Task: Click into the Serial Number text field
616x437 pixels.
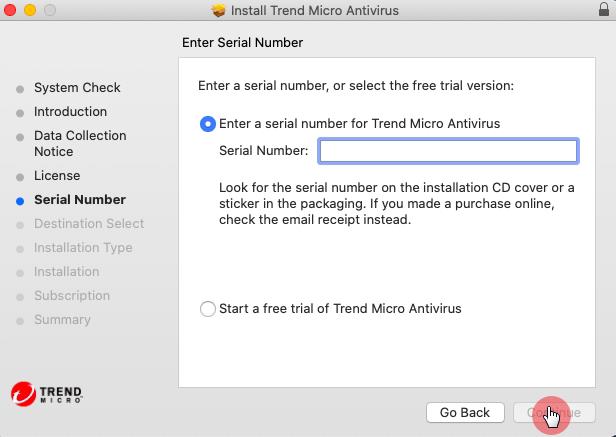Action: click(x=448, y=151)
